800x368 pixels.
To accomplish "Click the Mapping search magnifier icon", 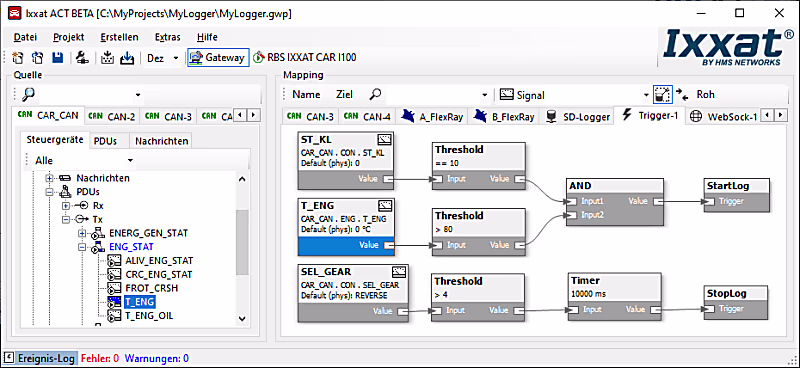I will tap(376, 94).
